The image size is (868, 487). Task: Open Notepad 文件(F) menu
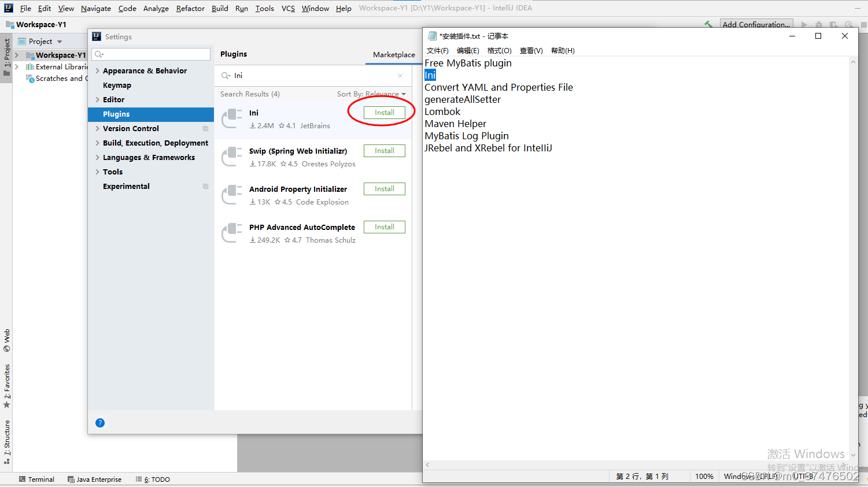coord(437,51)
